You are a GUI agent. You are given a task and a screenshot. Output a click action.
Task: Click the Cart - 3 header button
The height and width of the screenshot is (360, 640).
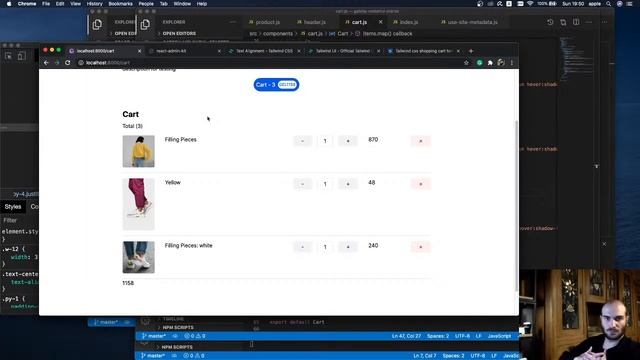(x=276, y=84)
